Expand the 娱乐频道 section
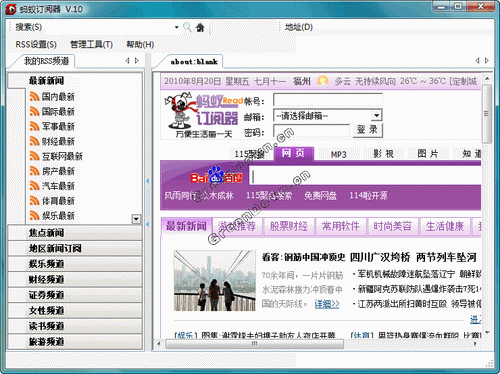The height and width of the screenshot is (374, 500). click(75, 264)
